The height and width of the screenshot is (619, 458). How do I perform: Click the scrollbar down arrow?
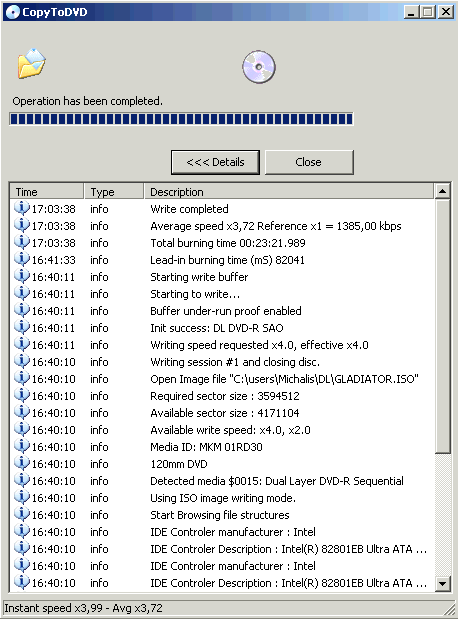[443, 583]
